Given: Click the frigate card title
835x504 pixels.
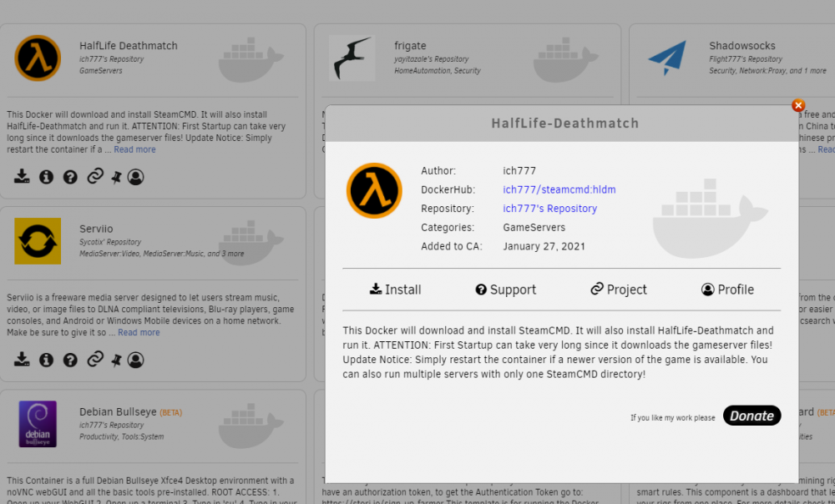Looking at the screenshot, I should pos(410,46).
